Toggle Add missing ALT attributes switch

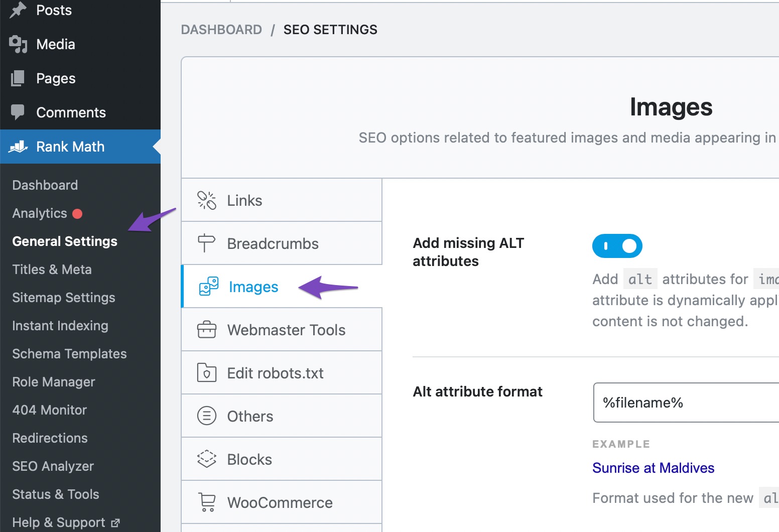pos(617,246)
